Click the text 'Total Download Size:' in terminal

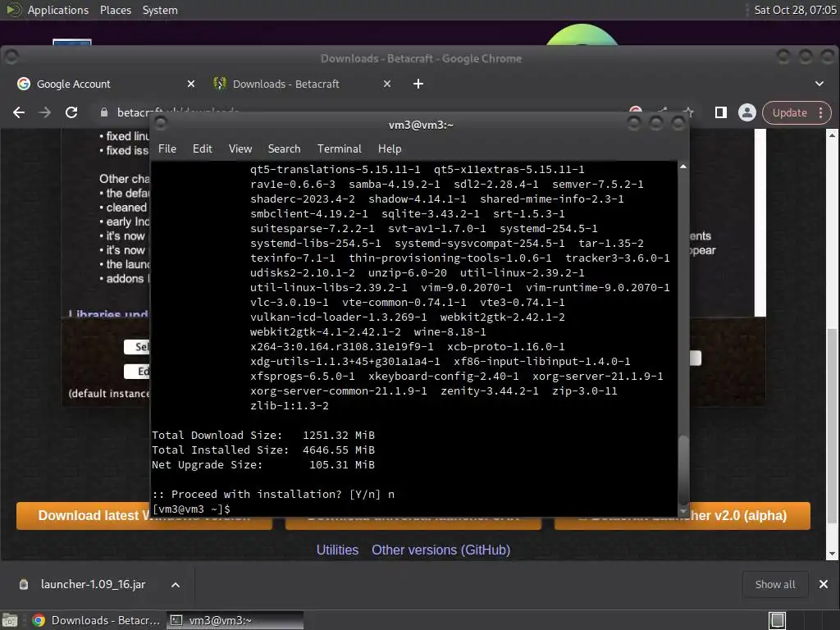click(x=217, y=435)
